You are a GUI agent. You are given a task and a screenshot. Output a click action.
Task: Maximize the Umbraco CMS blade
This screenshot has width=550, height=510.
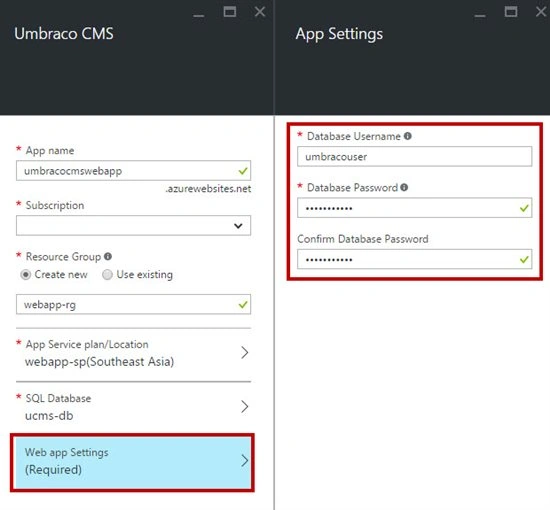tap(230, 12)
